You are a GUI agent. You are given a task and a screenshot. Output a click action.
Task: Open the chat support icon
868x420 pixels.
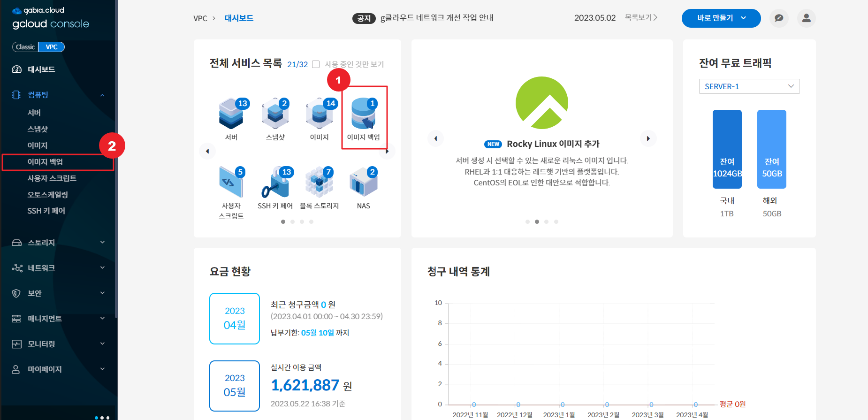pos(779,18)
